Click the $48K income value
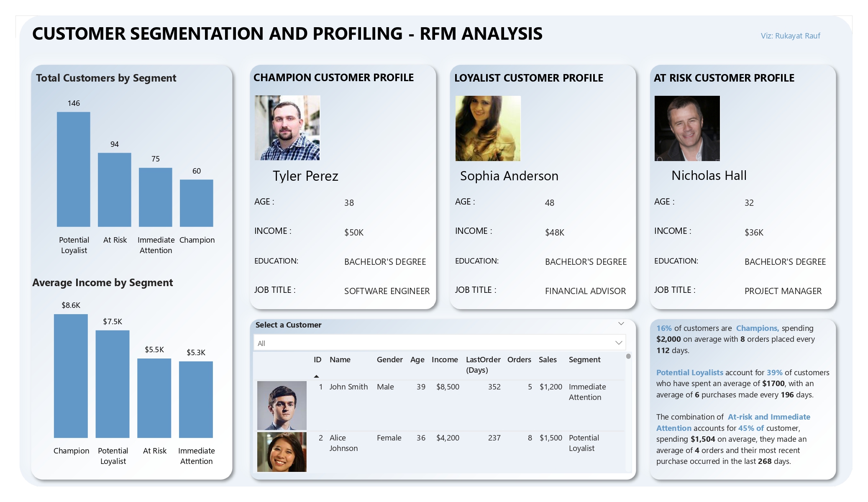The width and height of the screenshot is (868, 502). [555, 233]
